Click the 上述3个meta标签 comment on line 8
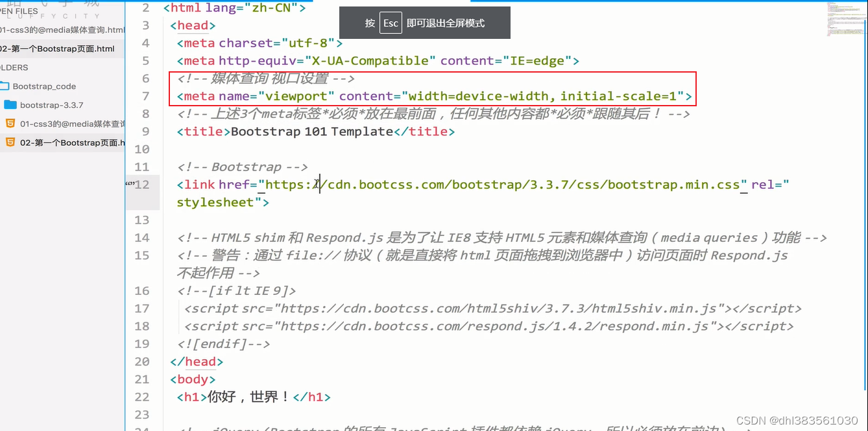 coord(433,114)
